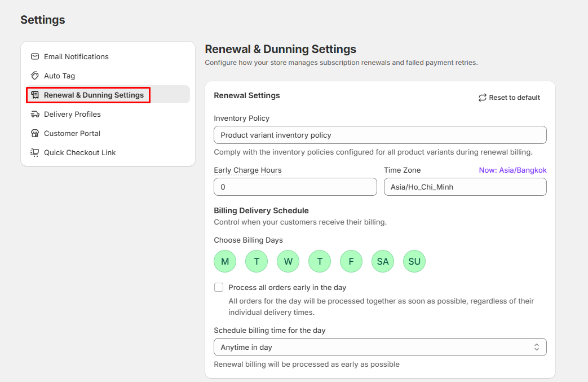This screenshot has height=382, width=588.
Task: Click the Early Charge Hours field
Action: point(295,187)
